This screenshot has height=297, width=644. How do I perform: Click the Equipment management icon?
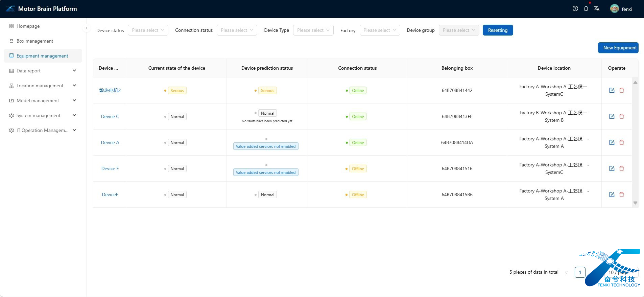pos(11,56)
